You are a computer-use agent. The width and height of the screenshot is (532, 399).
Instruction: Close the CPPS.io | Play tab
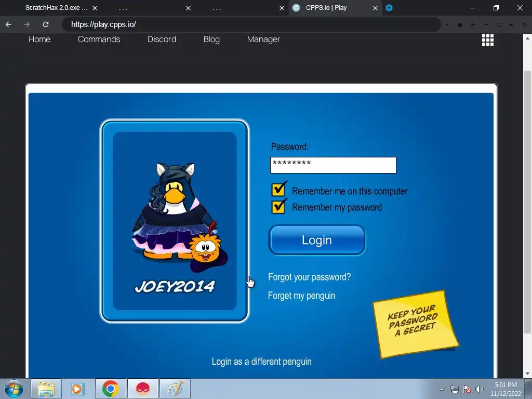375,8
